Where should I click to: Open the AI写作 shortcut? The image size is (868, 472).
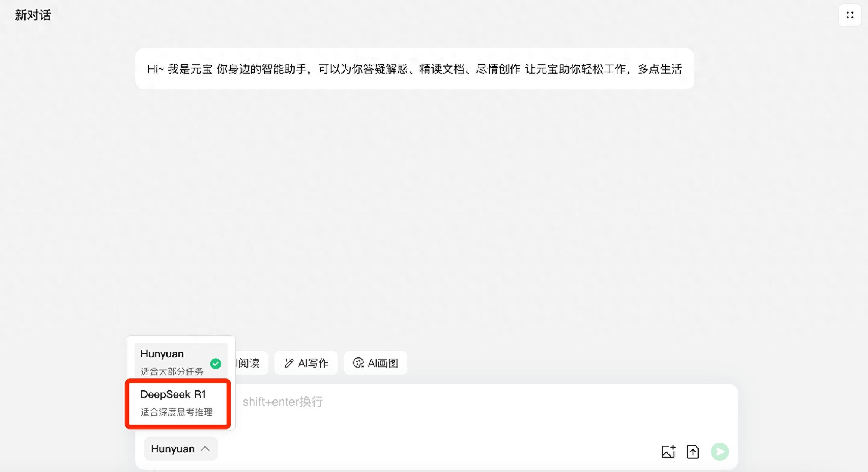[306, 363]
